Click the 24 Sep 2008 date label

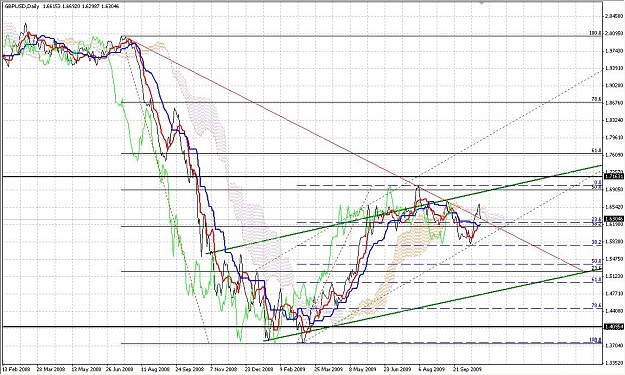tap(190, 369)
